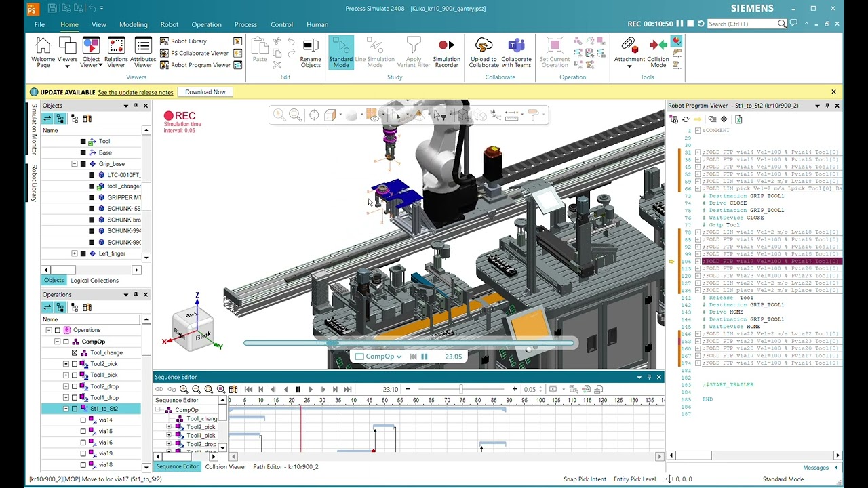
Task: Open the Attributes Viewer
Action: coord(143,52)
